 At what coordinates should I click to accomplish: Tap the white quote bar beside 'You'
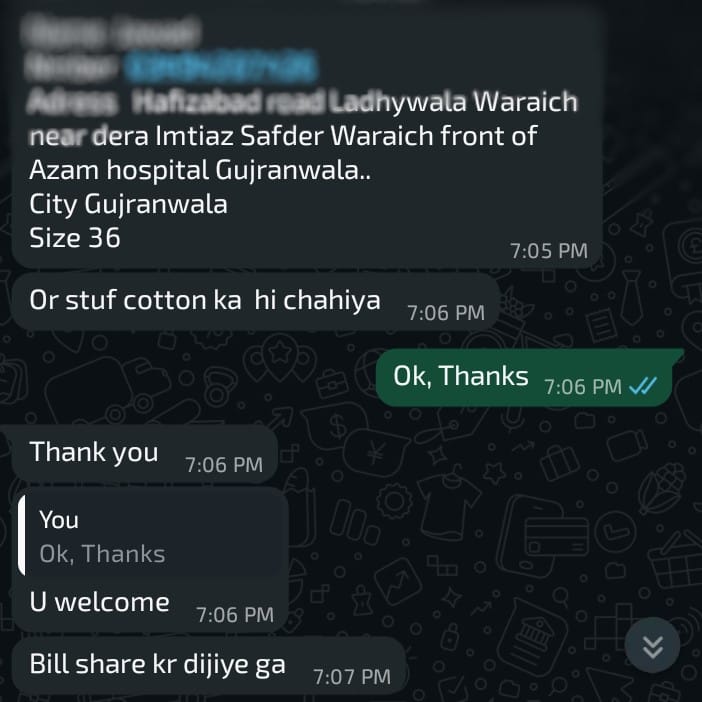(21, 535)
